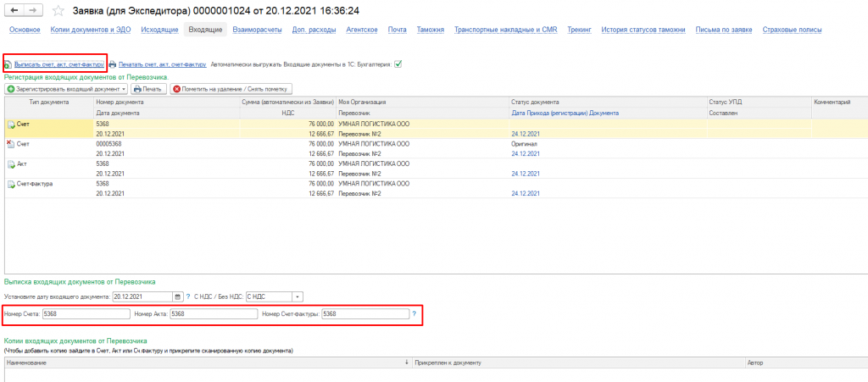Click 24.12.2021 date in the Счет-фактура row
This screenshot has width=868, height=382.
point(526,193)
